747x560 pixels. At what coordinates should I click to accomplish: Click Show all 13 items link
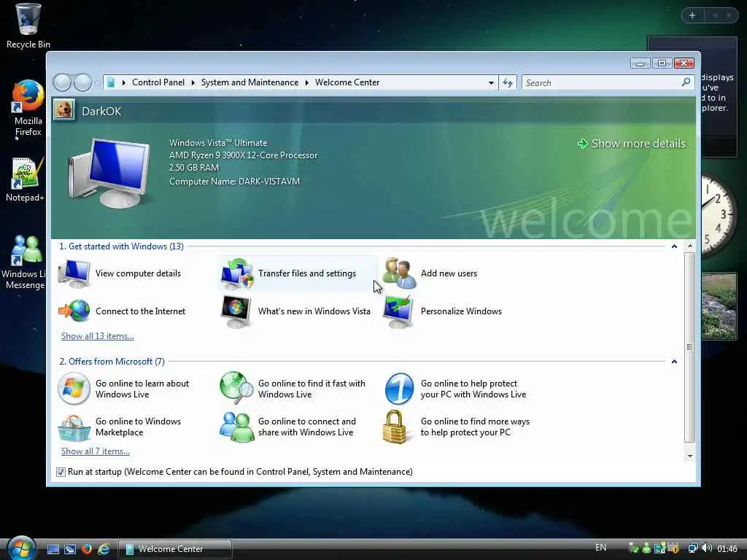point(98,335)
